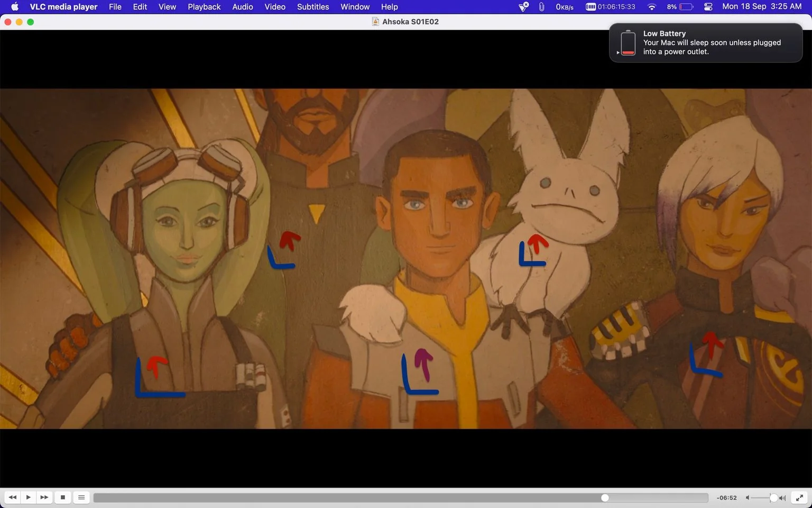This screenshot has height=508, width=812.
Task: Mute audio via small speaker icon
Action: (x=748, y=498)
